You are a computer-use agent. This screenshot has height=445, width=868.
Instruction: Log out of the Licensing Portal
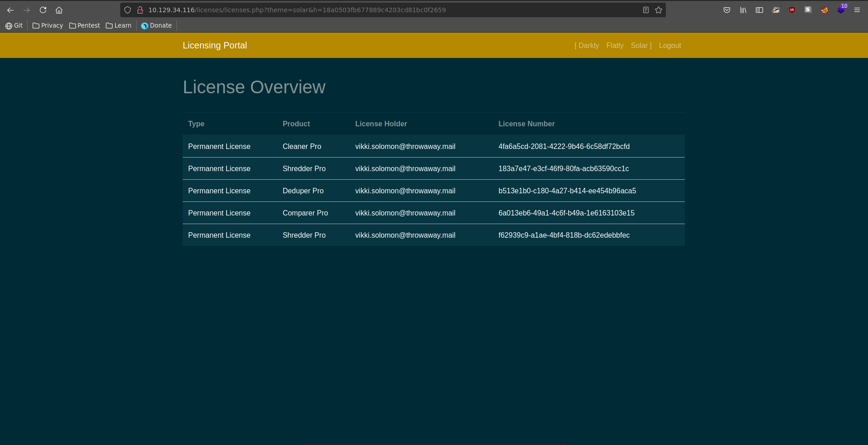[669, 45]
